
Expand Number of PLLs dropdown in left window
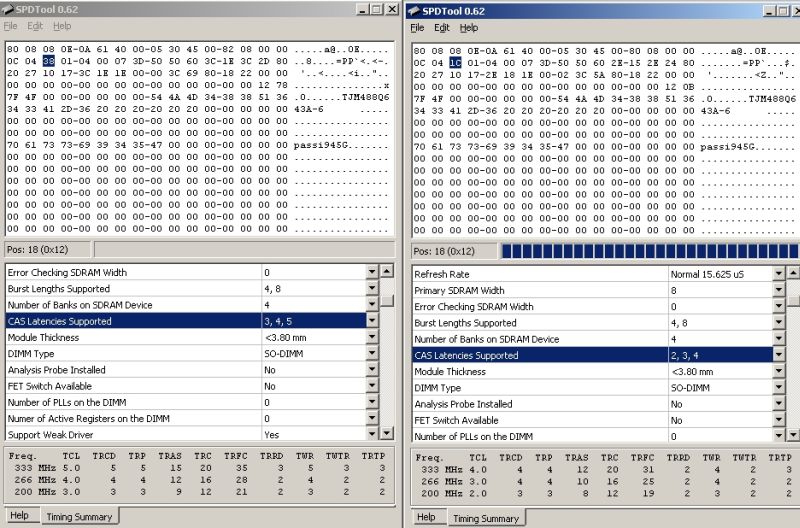point(372,403)
